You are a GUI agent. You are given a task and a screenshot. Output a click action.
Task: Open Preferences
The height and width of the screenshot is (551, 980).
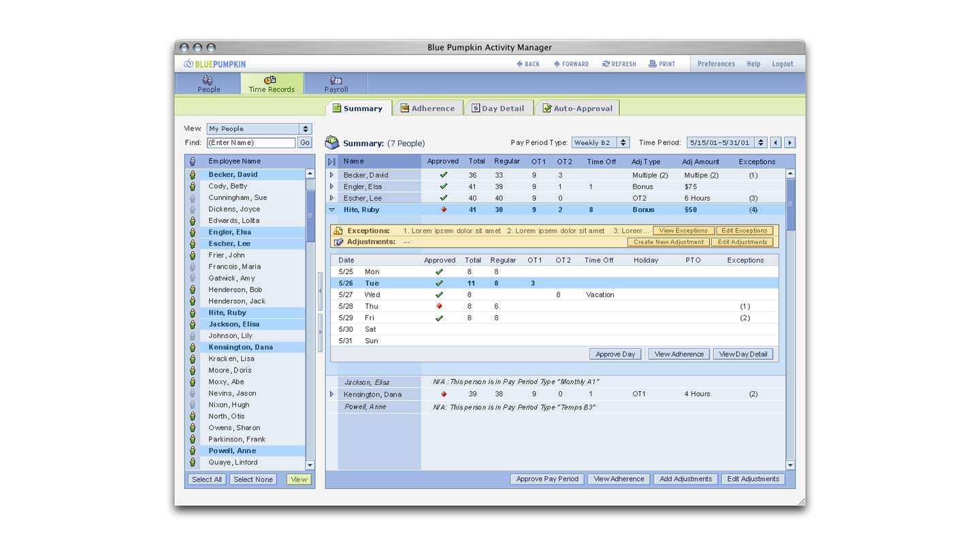point(716,64)
